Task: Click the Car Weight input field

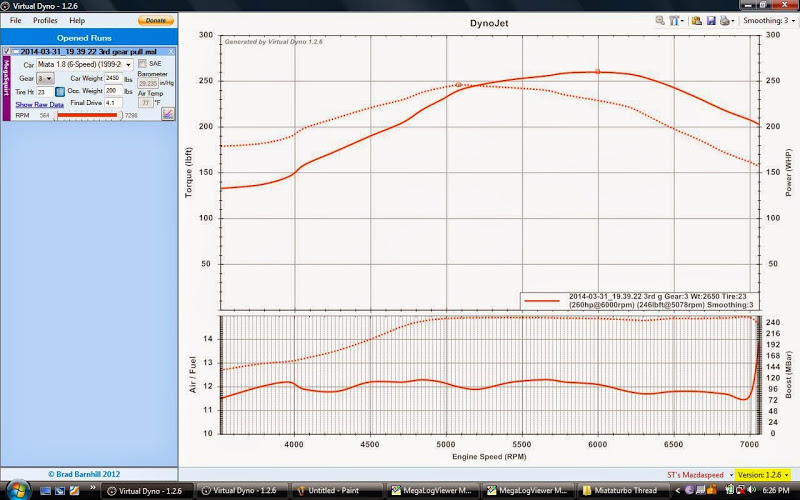Action: tap(113, 78)
